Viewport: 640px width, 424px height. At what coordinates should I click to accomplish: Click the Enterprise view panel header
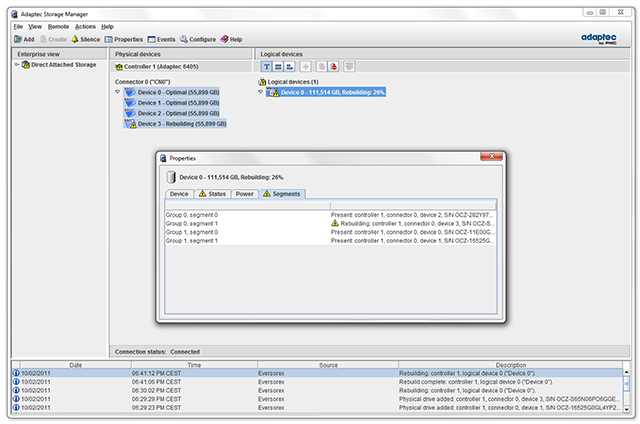coord(60,54)
